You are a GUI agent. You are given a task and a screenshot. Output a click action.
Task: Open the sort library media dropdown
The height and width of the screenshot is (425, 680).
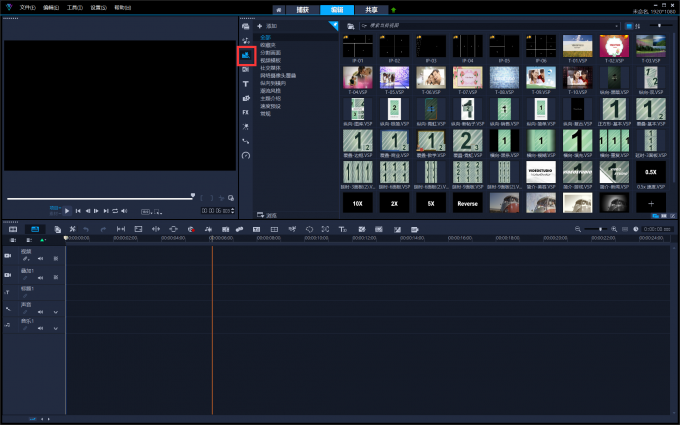pos(638,26)
